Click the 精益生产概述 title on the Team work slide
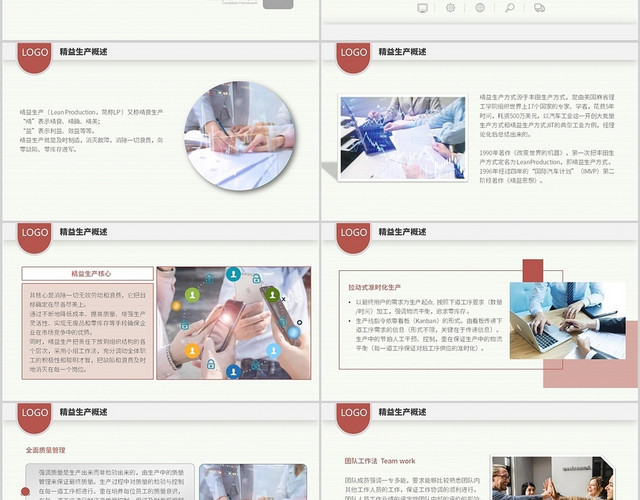This screenshot has height=500, width=640. (402, 412)
